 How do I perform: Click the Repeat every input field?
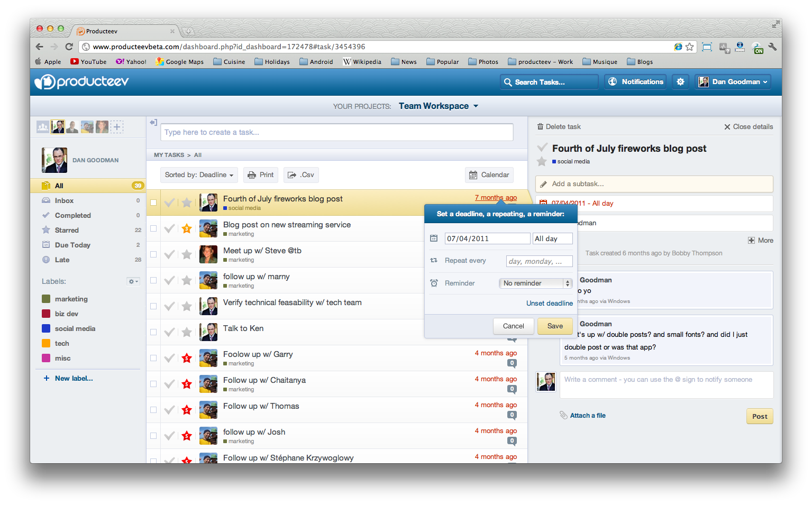pos(540,261)
